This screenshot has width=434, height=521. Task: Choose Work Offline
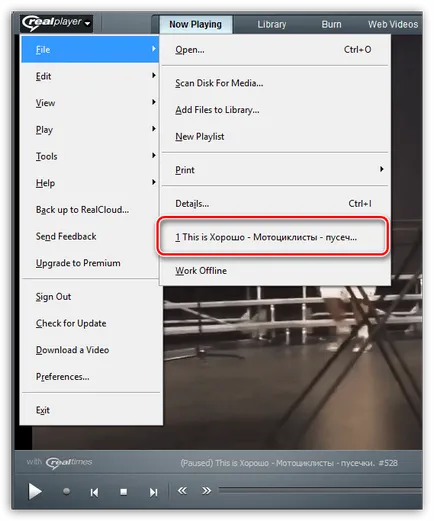[275, 270]
